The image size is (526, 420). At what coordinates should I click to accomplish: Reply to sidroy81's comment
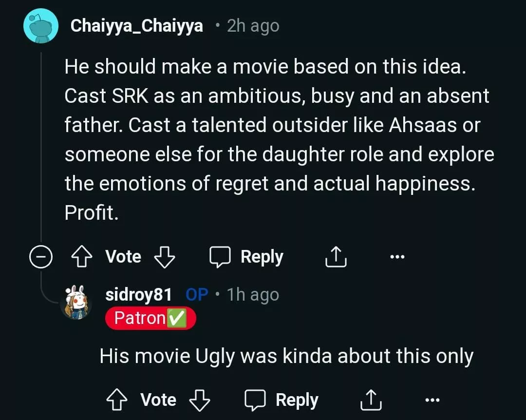pyautogui.click(x=282, y=400)
